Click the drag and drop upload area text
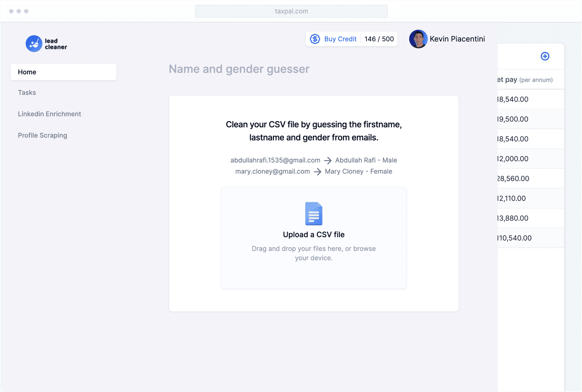 point(314,253)
